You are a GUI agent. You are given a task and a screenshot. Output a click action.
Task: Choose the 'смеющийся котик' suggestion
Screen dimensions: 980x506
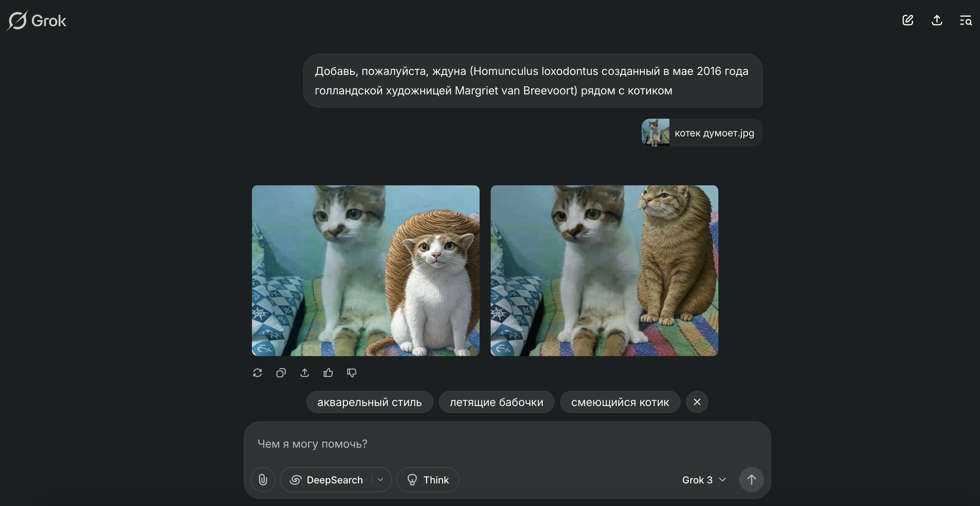620,402
